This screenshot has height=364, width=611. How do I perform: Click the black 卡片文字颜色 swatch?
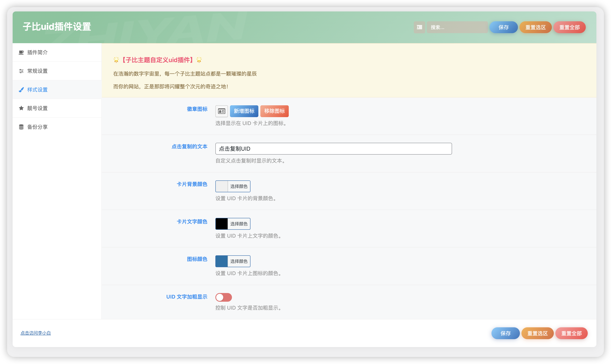(x=221, y=223)
